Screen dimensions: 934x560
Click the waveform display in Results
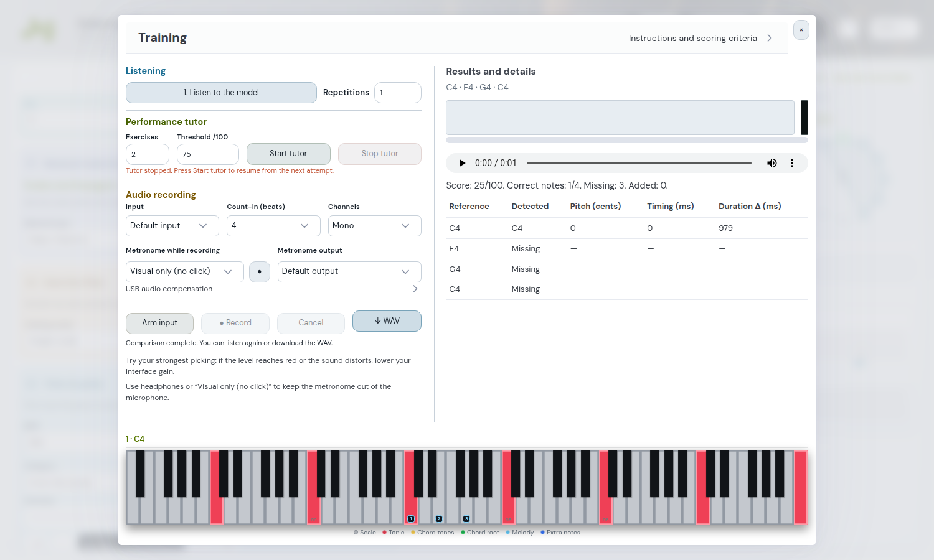click(620, 118)
